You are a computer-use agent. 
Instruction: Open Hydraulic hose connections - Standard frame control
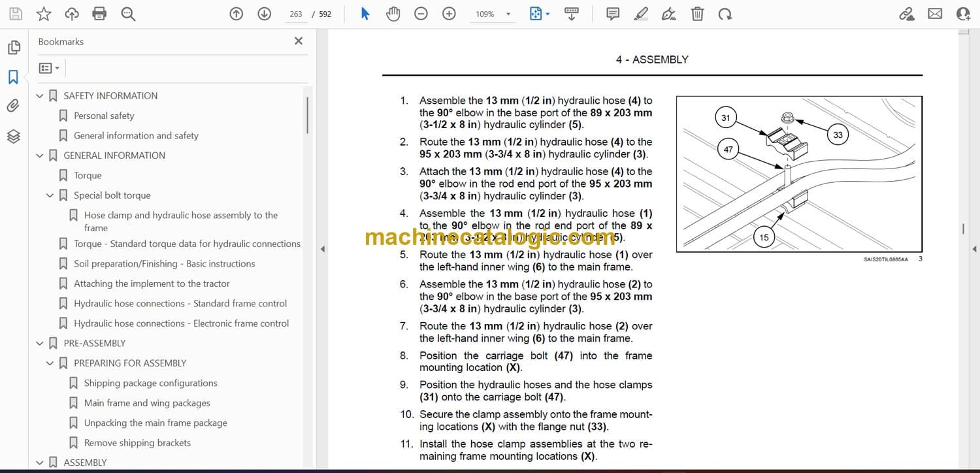click(x=180, y=303)
